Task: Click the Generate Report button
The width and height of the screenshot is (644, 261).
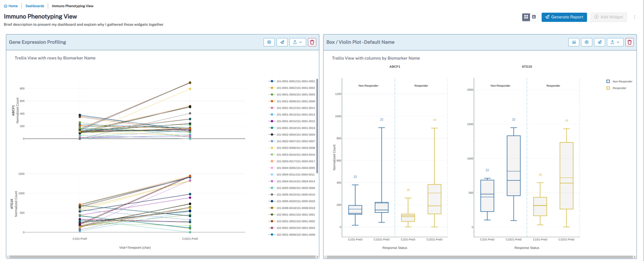Action: coord(564,17)
